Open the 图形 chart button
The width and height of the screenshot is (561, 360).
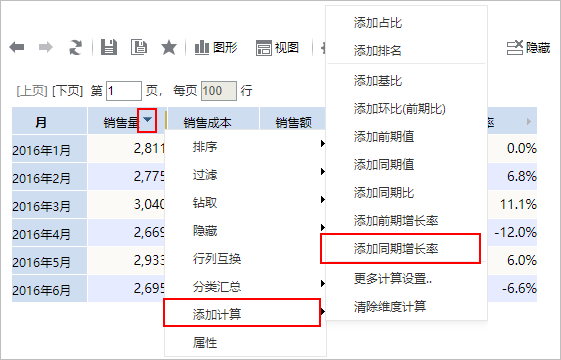point(216,47)
